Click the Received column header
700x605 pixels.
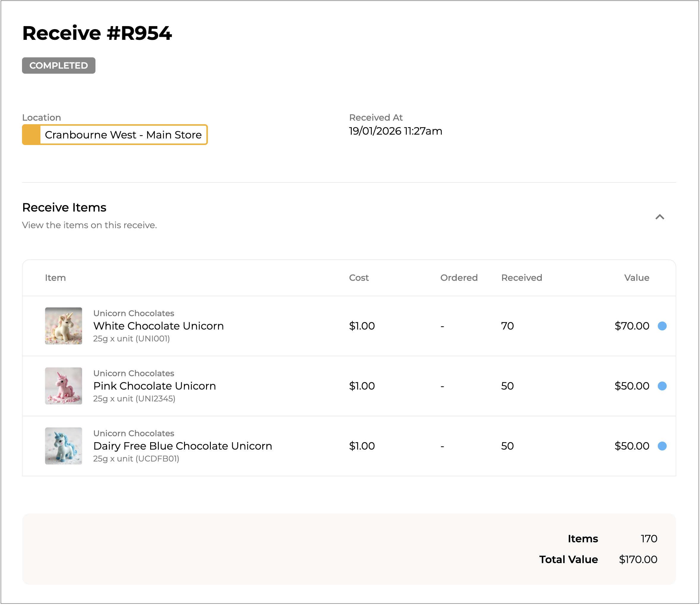coord(521,278)
